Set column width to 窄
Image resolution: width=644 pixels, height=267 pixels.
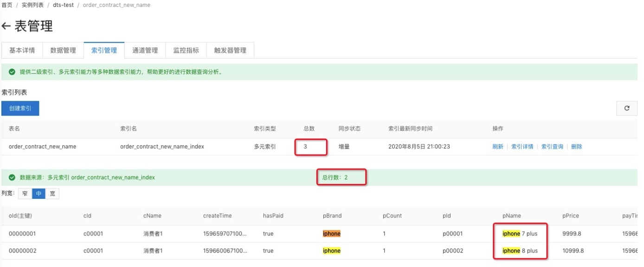click(25, 194)
